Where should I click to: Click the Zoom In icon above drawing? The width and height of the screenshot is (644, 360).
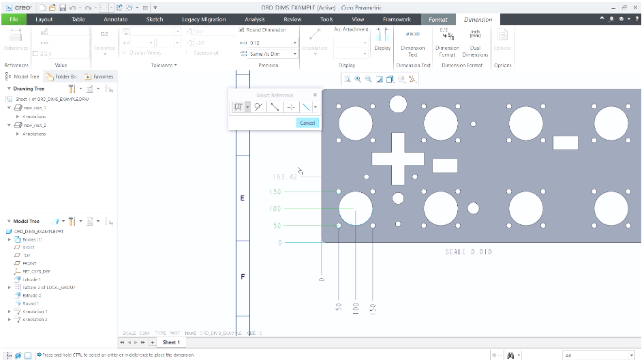pyautogui.click(x=358, y=79)
